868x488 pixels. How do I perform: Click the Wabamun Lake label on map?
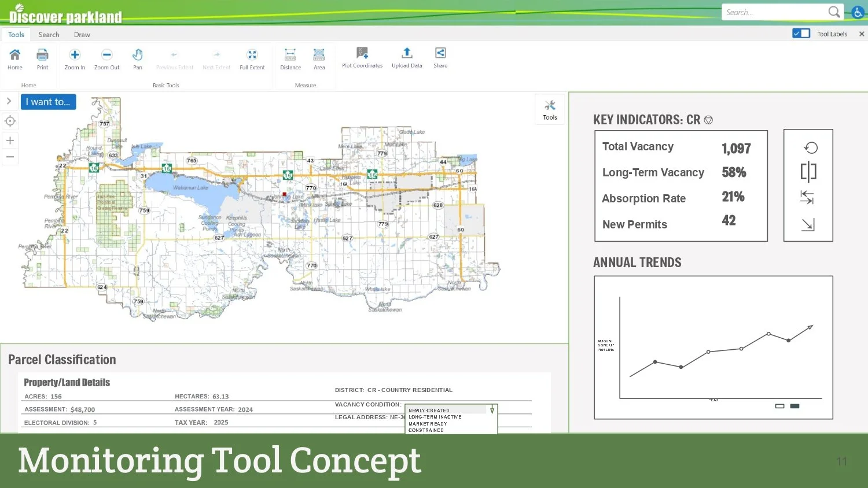point(190,188)
